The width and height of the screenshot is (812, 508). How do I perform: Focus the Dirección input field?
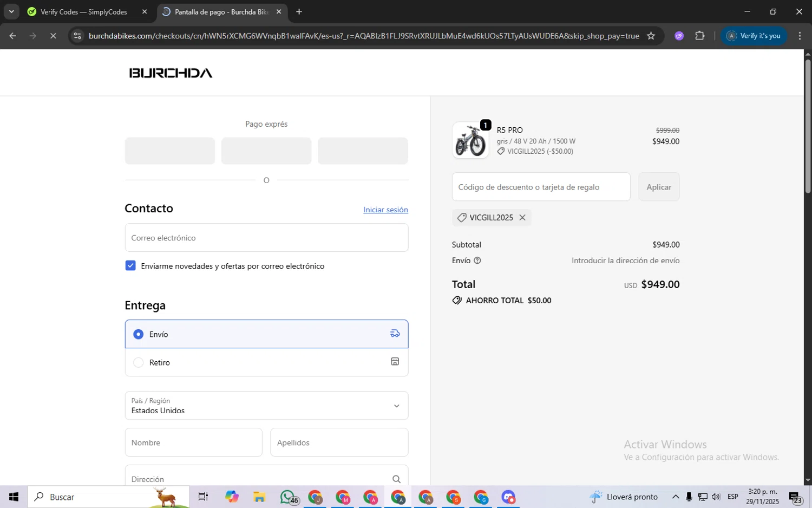tap(266, 477)
